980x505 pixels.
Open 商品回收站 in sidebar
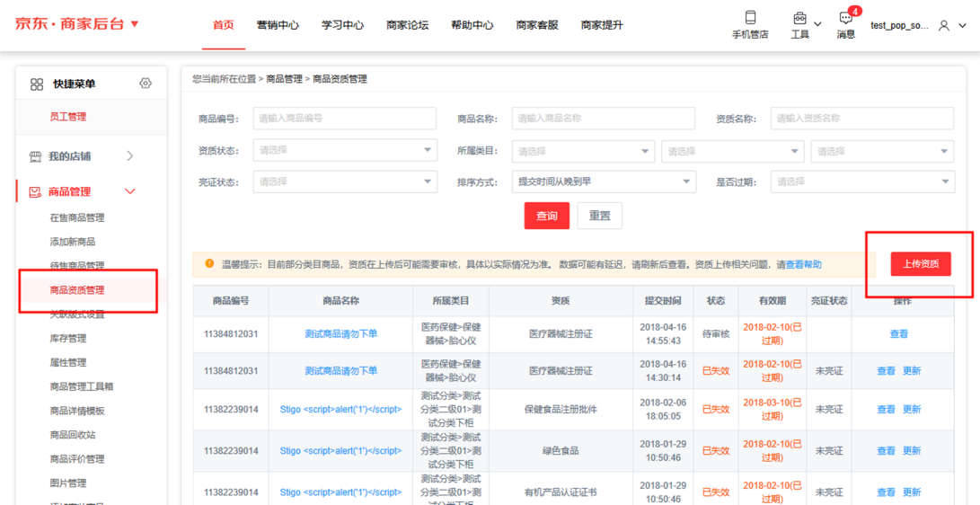[73, 434]
